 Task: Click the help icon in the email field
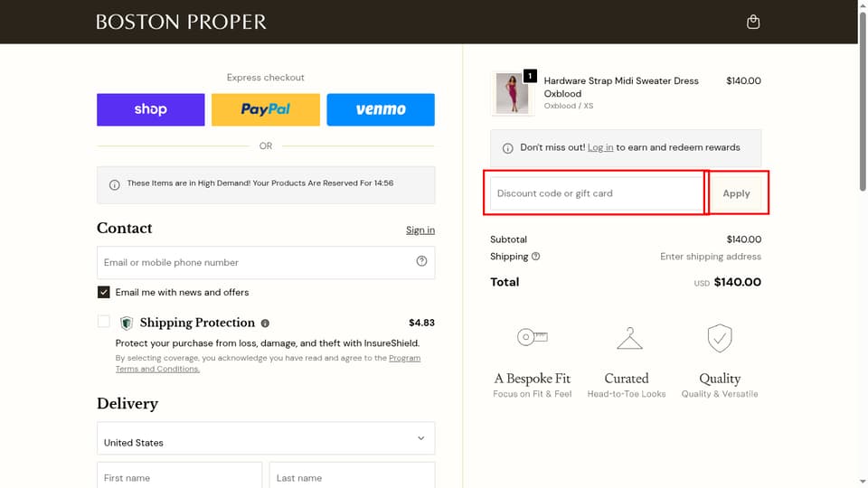(x=422, y=261)
